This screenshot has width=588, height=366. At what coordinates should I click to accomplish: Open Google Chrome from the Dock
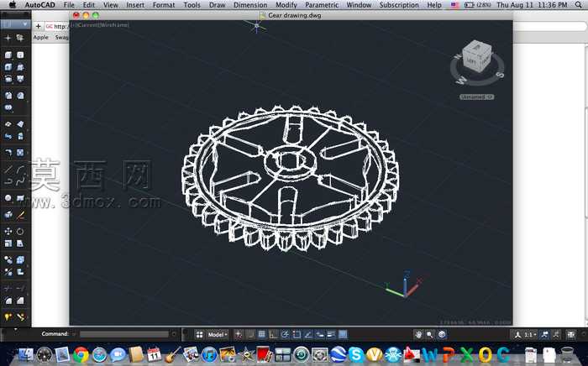(81, 354)
